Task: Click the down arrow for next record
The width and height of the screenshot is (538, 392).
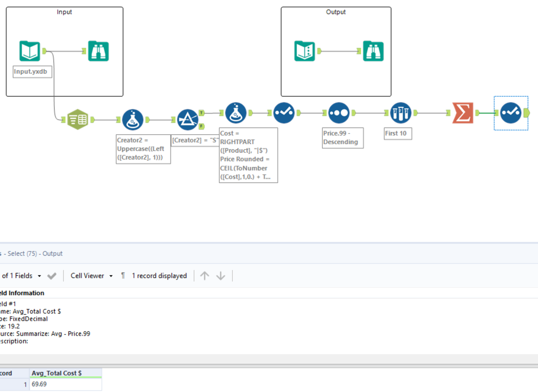Action: pyautogui.click(x=221, y=276)
